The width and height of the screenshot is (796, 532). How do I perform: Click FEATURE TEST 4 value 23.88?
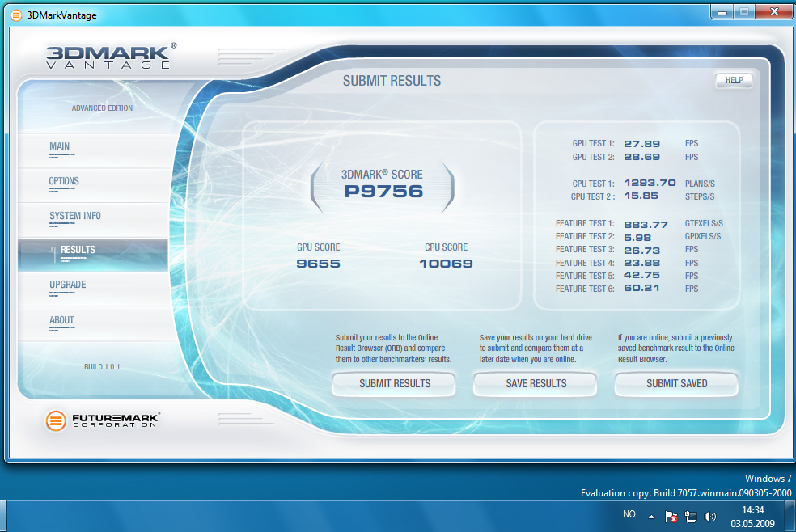coord(641,263)
